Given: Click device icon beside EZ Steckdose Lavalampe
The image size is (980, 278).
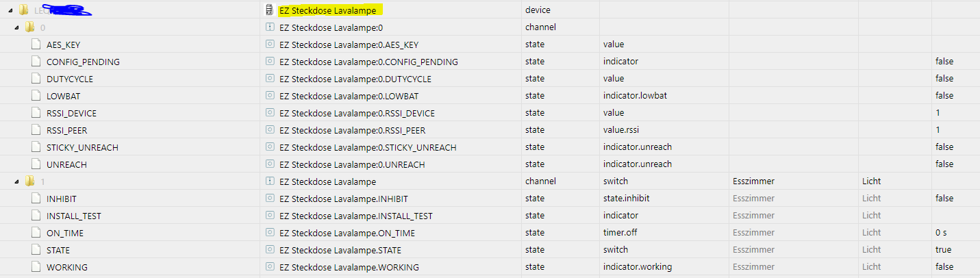Looking at the screenshot, I should pos(270,10).
